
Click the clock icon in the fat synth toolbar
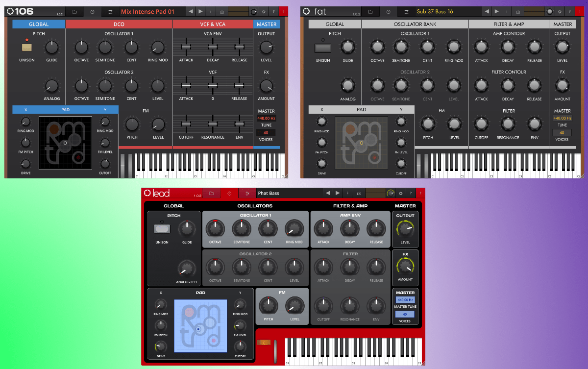click(388, 11)
